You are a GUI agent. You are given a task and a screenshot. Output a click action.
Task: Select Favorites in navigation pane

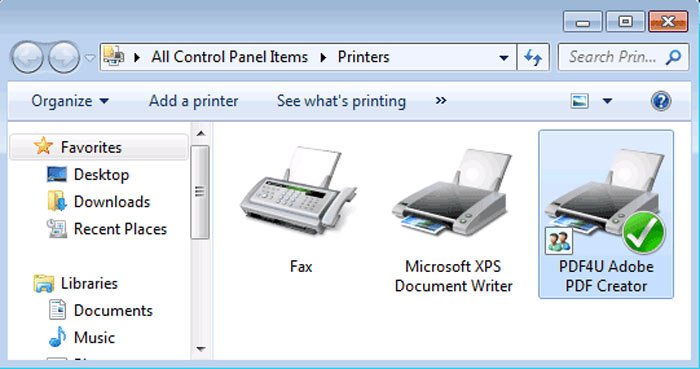click(99, 146)
